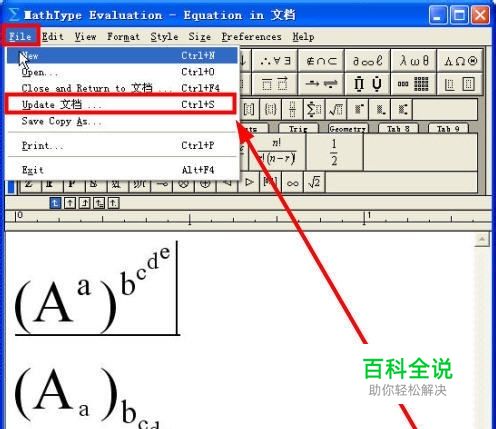Open the View menu
Image resolution: width=496 pixels, height=429 pixels.
pos(86,36)
